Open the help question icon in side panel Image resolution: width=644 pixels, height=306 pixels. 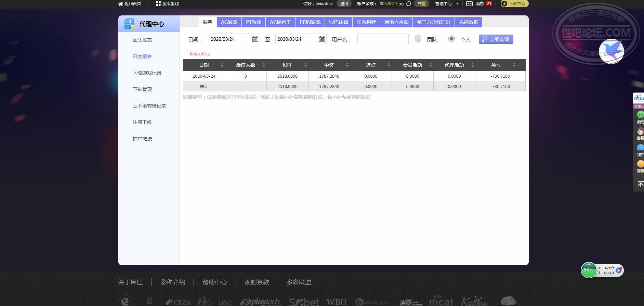[640, 164]
